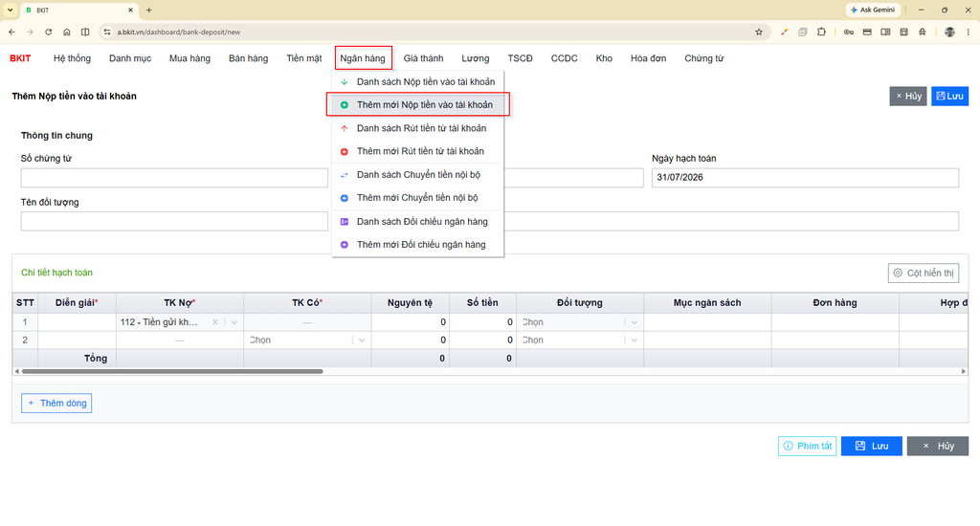Open the payment methods card icon
980x526 pixels.
click(x=867, y=32)
